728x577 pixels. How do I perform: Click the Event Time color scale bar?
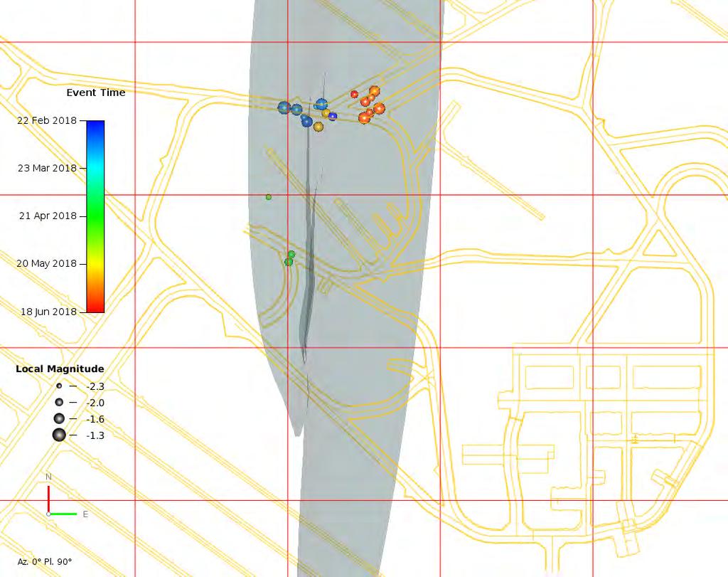pyautogui.click(x=95, y=216)
